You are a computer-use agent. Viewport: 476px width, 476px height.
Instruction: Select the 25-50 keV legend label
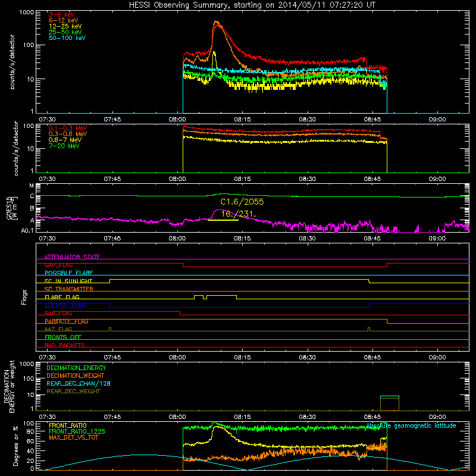65,32
